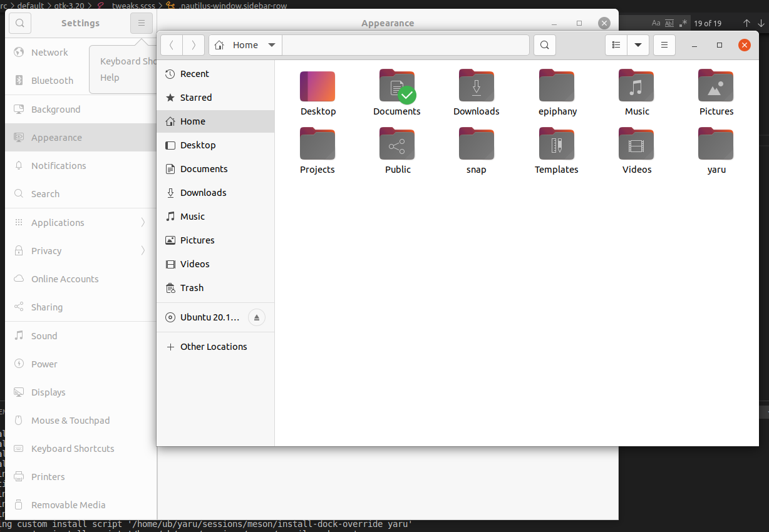
Task: Select Appearance panel in Settings sidebar
Action: coord(81,138)
